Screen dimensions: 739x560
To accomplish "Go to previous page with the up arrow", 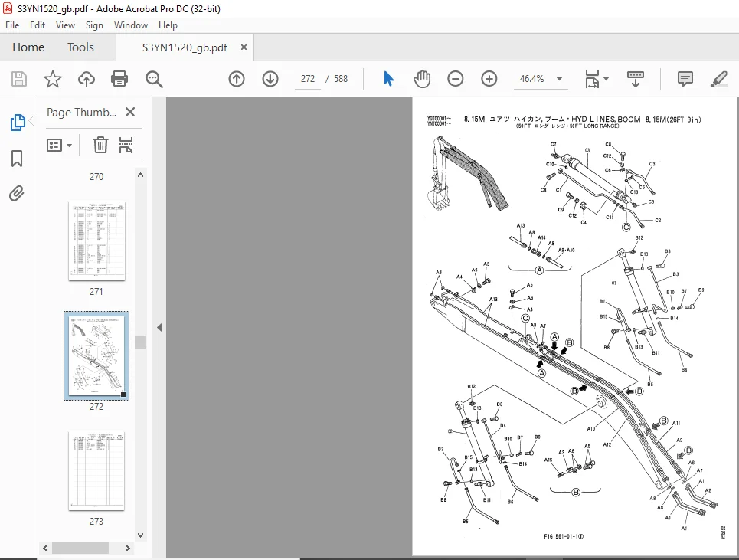I will [237, 79].
